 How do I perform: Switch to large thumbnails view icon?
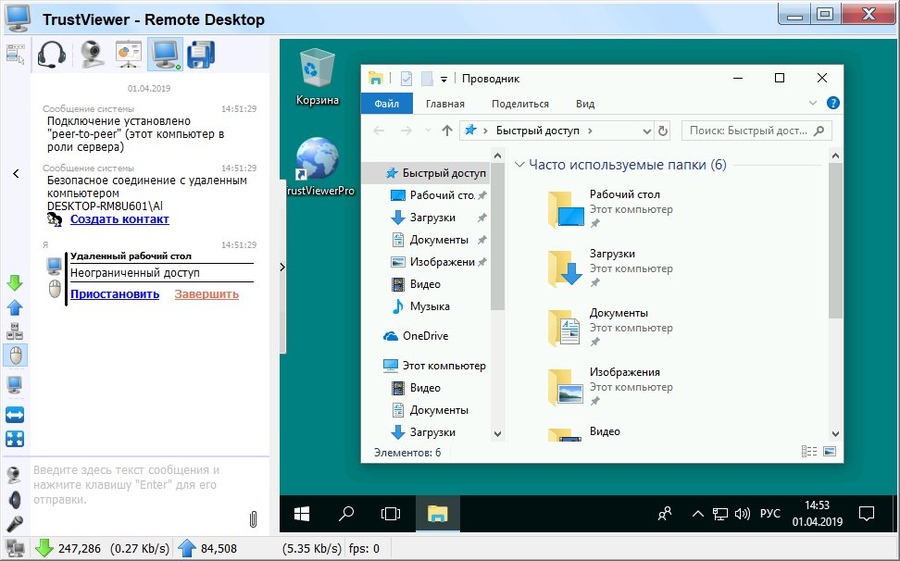829,451
